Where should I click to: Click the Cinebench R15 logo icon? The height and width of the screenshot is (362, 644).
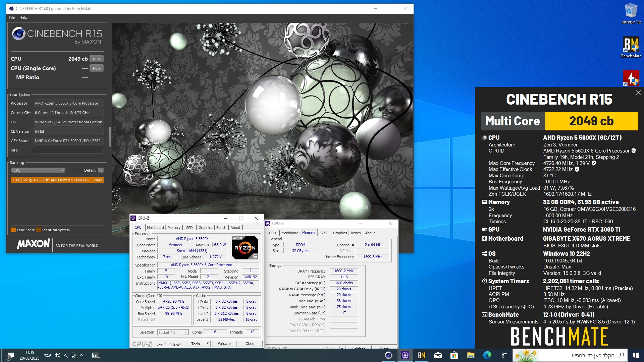[x=19, y=34]
